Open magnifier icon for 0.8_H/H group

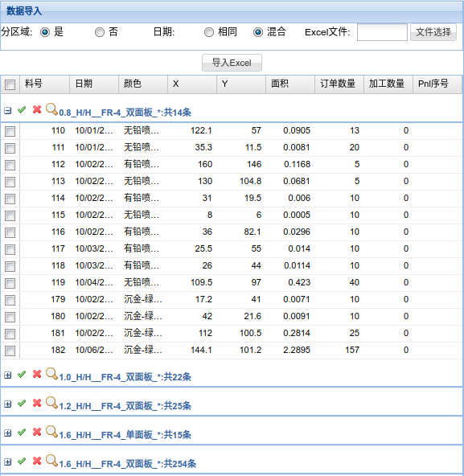pyautogui.click(x=51, y=109)
